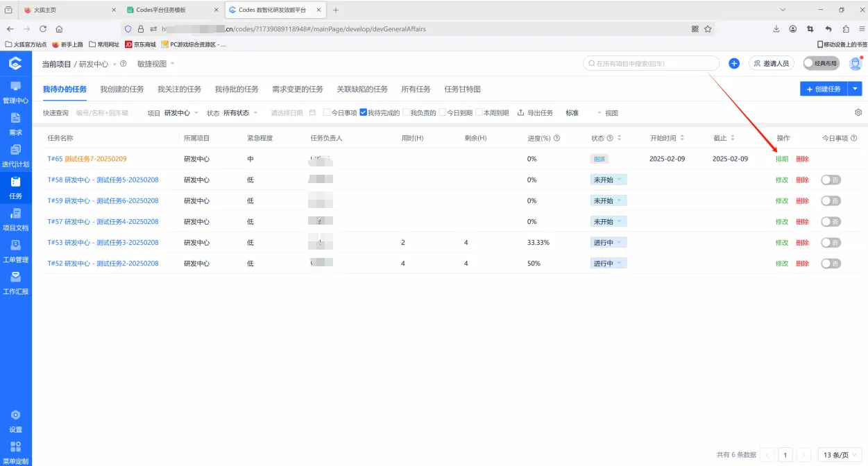Image resolution: width=868 pixels, height=466 pixels.
Task: Click the browser home icon
Action: (59, 29)
